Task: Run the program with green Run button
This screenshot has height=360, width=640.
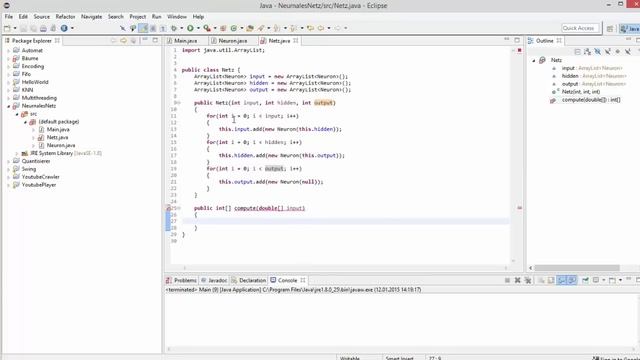Action: click(x=190, y=28)
